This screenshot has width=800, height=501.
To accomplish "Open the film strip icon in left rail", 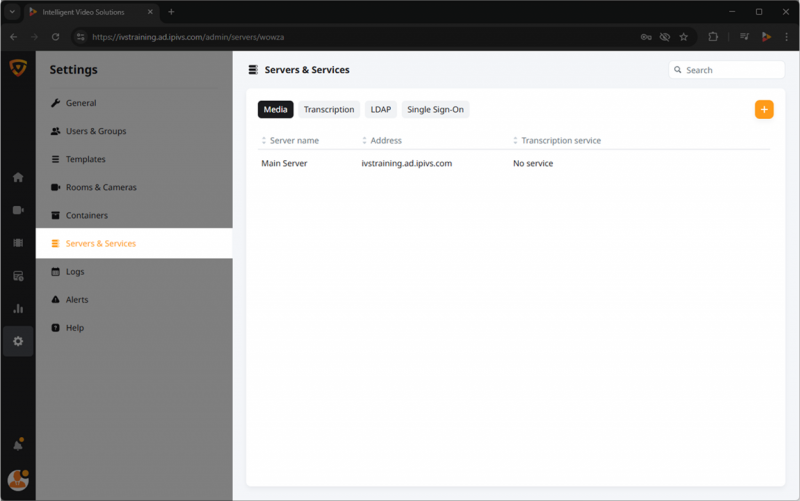I will [x=18, y=243].
